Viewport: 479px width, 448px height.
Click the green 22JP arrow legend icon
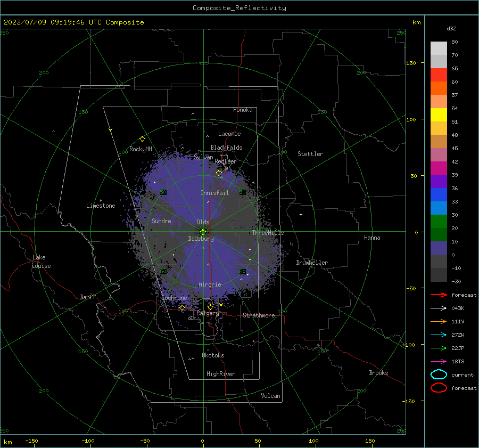tap(439, 348)
